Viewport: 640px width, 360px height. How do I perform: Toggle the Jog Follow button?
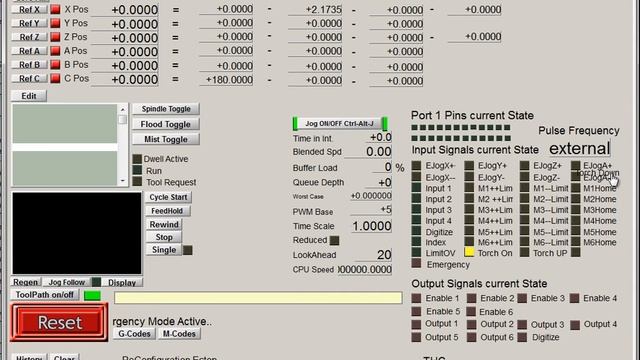(67, 282)
